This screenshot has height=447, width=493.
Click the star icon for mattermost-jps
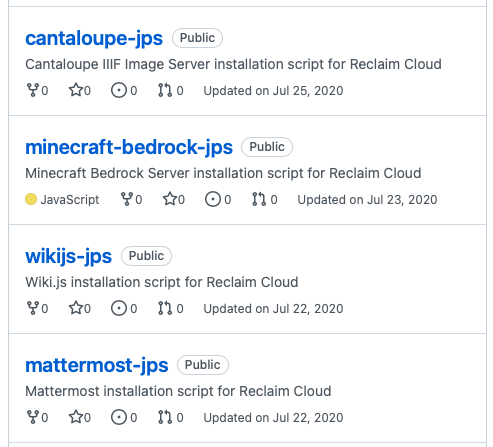[x=75, y=417]
